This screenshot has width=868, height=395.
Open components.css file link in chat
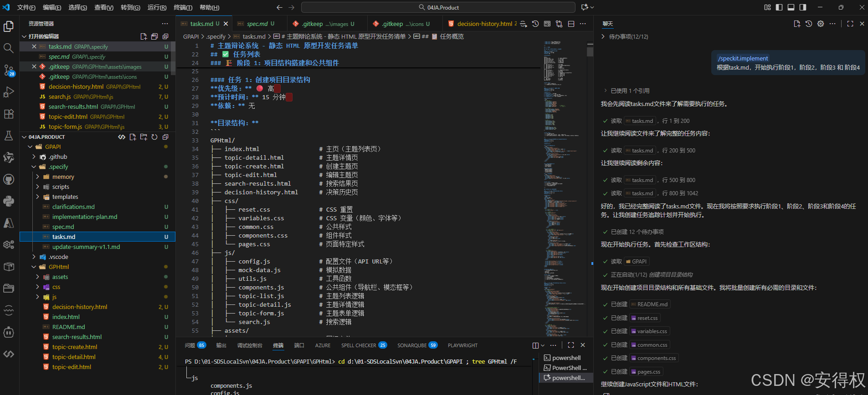[x=653, y=358]
